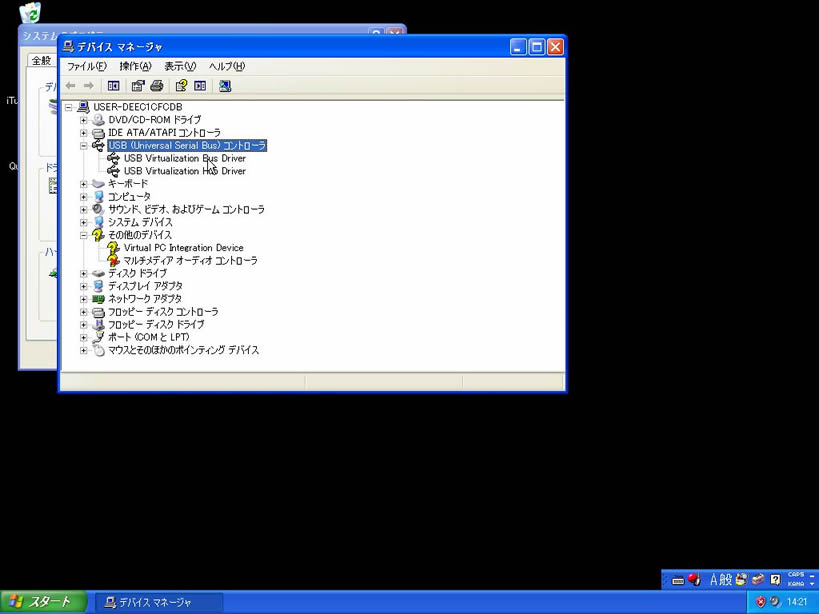Expand the IDE ATA/ATAPI コントローラ node

point(84,133)
